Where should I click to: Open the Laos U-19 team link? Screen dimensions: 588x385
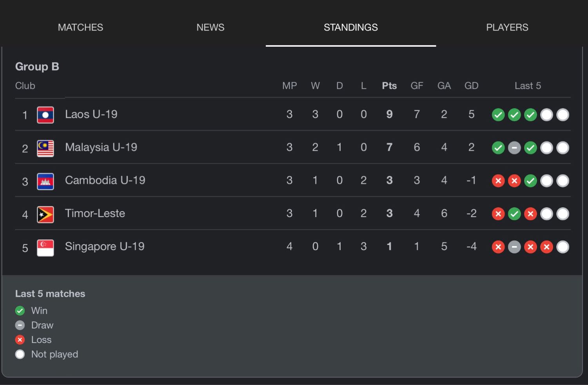91,114
